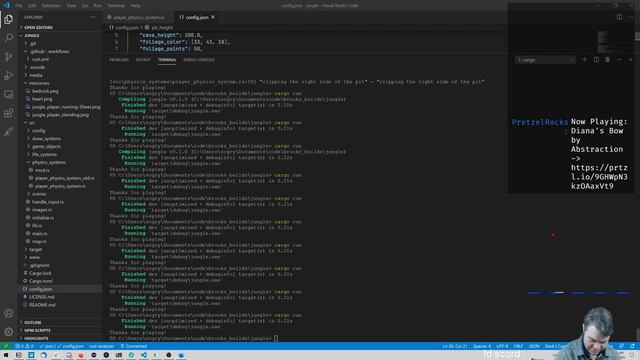Click the errors and warnings status indicator

pos(24,346)
